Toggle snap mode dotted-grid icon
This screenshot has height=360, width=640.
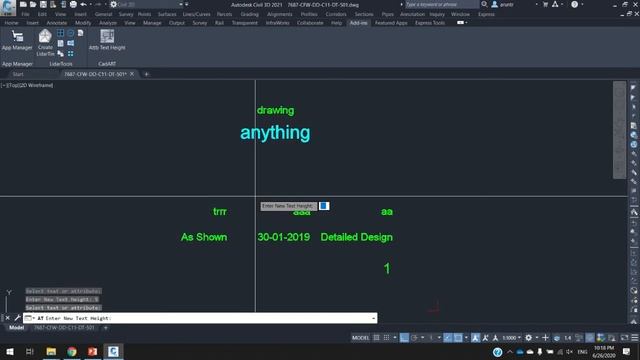click(x=386, y=338)
